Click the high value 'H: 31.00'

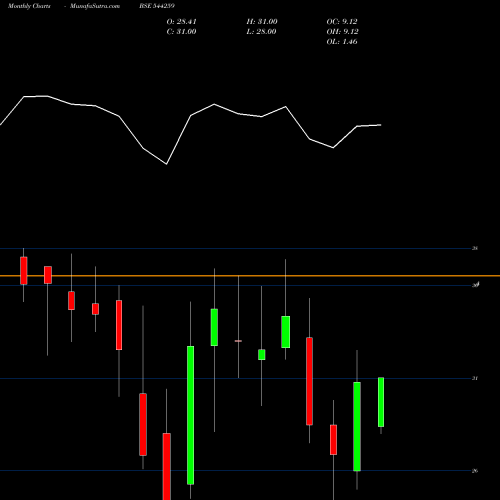click(262, 22)
